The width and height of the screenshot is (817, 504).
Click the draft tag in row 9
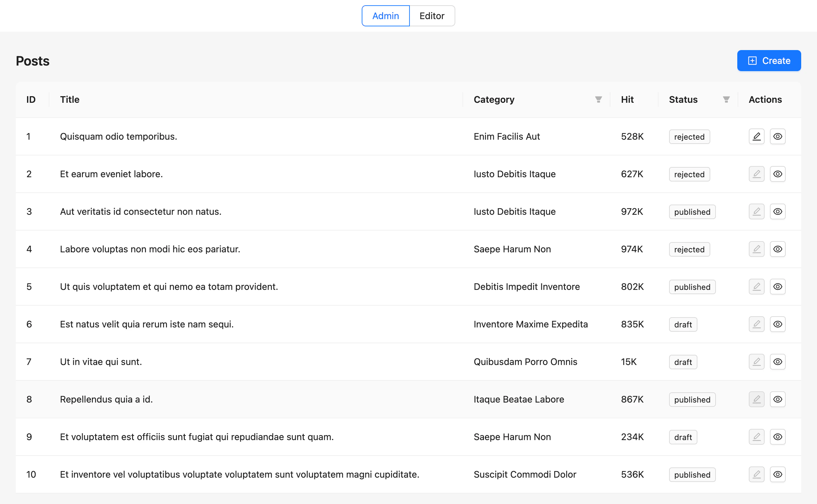pos(683,437)
